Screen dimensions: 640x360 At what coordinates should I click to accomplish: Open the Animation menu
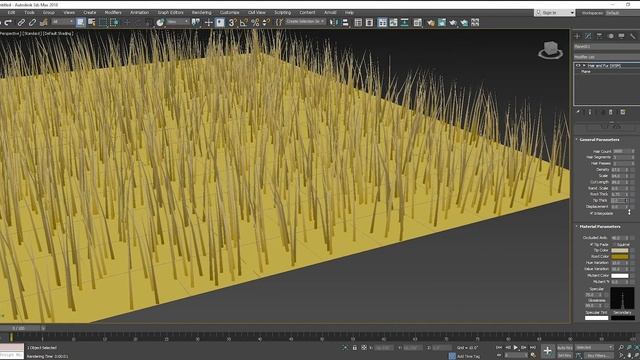coord(139,13)
